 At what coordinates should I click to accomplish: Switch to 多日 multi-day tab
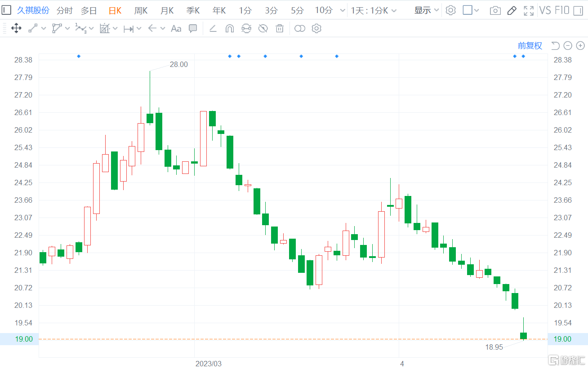[x=89, y=10]
